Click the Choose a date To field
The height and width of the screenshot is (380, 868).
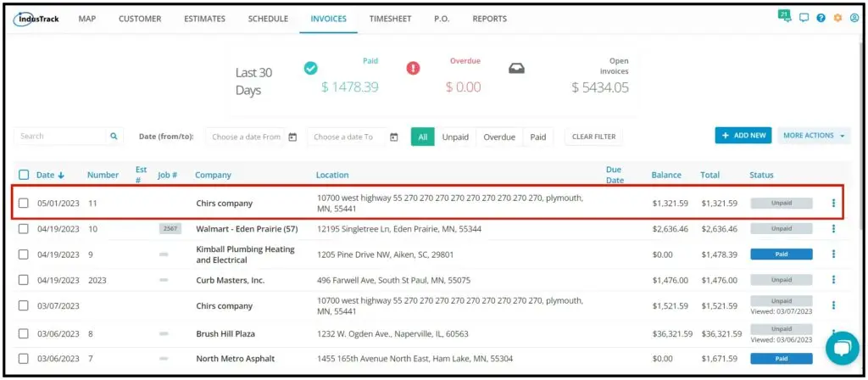(x=347, y=137)
